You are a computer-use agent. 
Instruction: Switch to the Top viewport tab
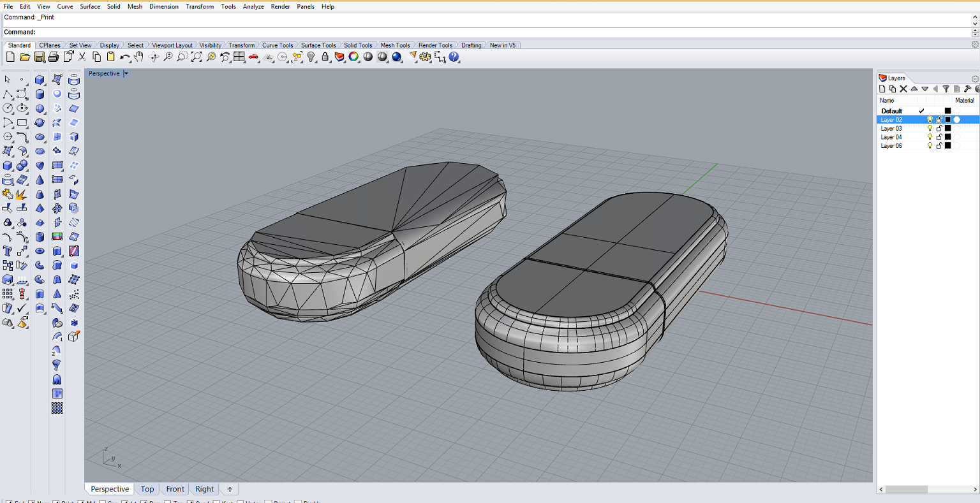click(x=147, y=489)
